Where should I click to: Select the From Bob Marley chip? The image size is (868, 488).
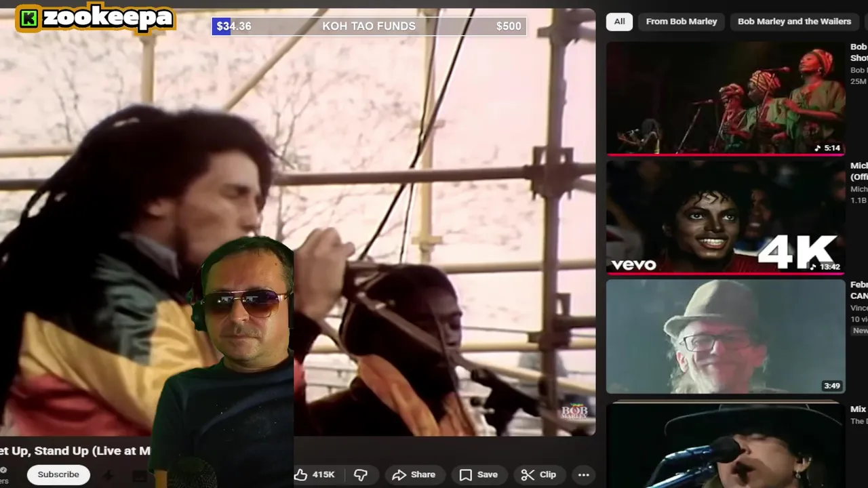tap(682, 21)
